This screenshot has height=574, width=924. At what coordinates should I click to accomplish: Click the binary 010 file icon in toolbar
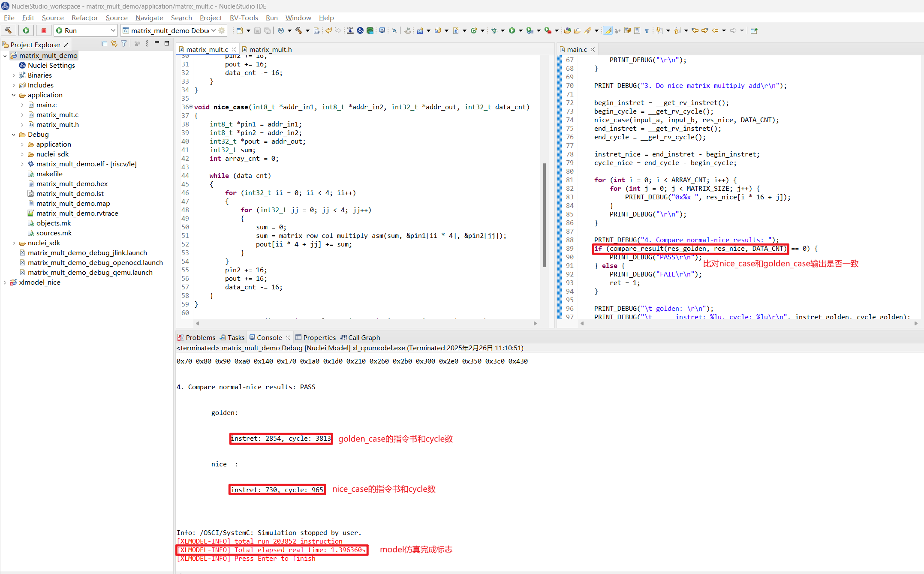pos(316,30)
